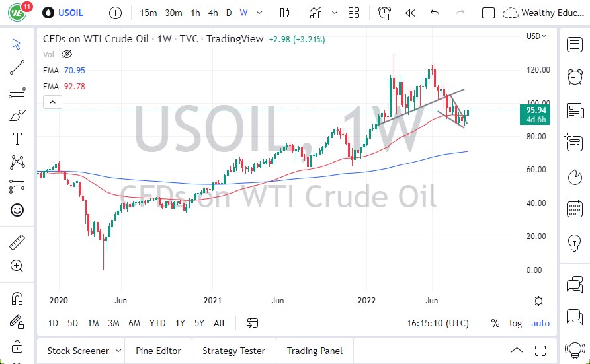The width and height of the screenshot is (590, 364).
Task: Select the weekly W timeframe
Action: 244,13
